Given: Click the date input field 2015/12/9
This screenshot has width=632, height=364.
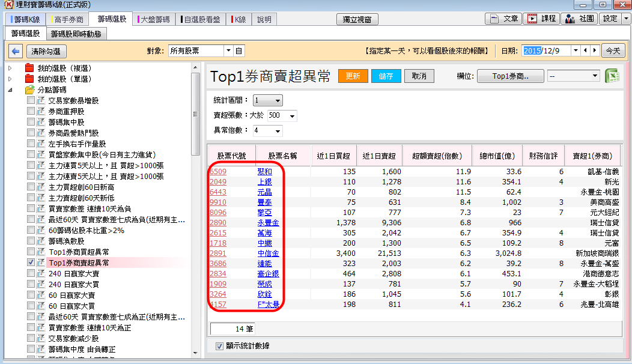Looking at the screenshot, I should click(546, 50).
